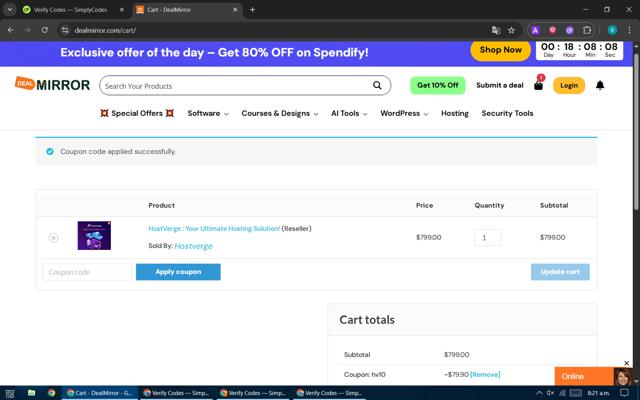Remove HostVerge item with the X icon

[53, 238]
